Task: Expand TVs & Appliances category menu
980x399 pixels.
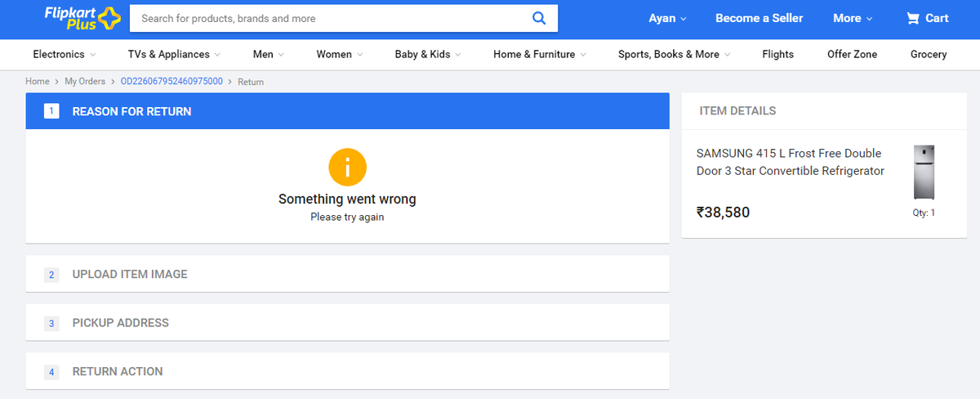Action: click(174, 54)
